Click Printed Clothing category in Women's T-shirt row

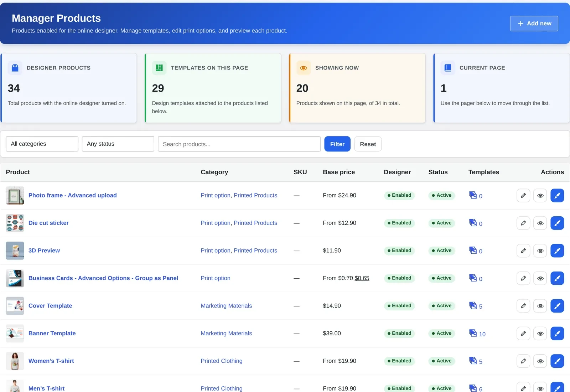tap(222, 361)
